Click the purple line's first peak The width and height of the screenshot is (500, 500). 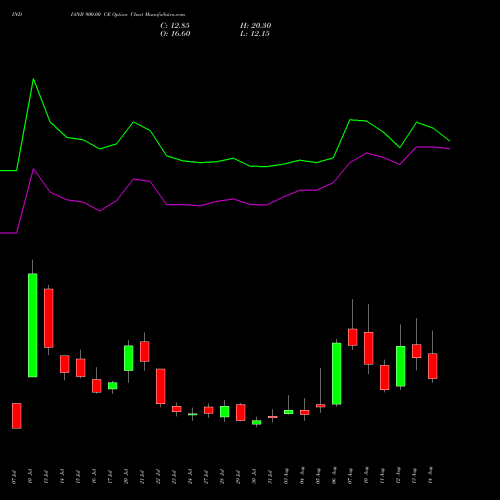pos(33,169)
